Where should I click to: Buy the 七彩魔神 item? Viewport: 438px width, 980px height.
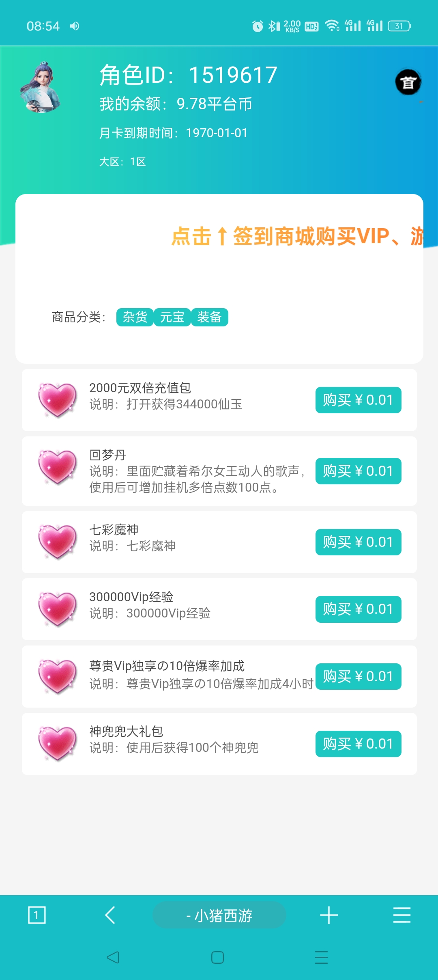click(358, 542)
